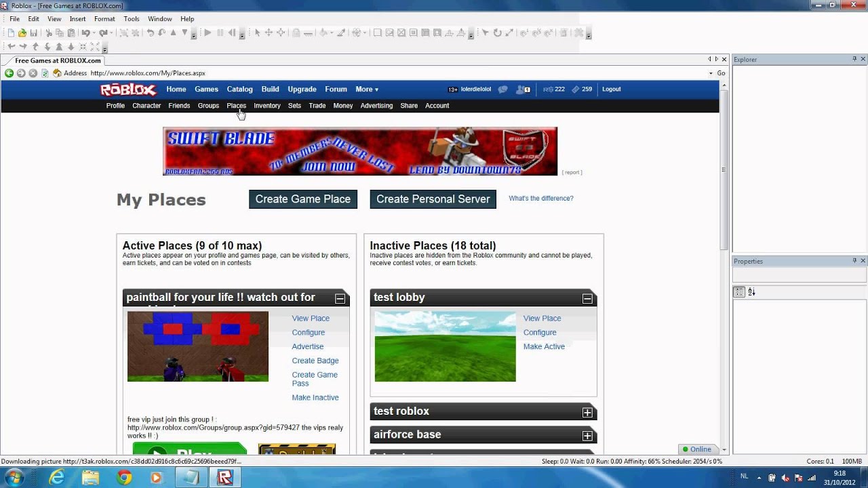
Task: Open the messages speech bubble icon
Action: (502, 89)
